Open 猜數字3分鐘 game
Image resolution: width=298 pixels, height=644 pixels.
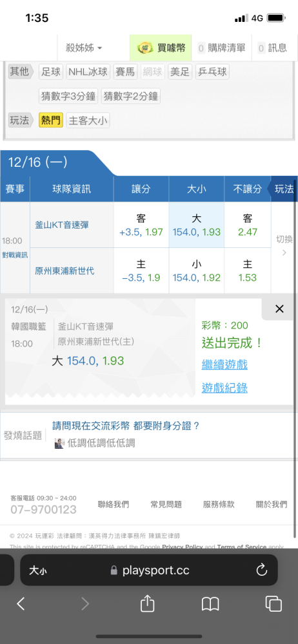(68, 97)
